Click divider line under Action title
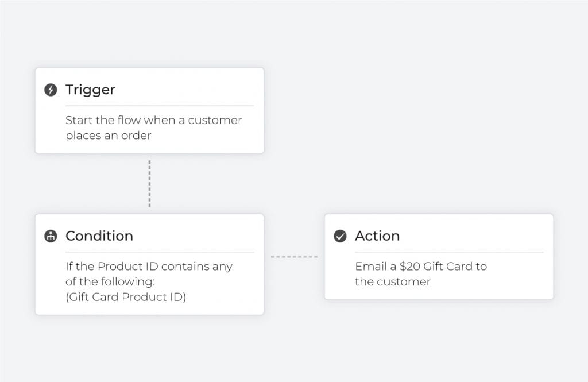588x382 pixels. click(x=449, y=252)
